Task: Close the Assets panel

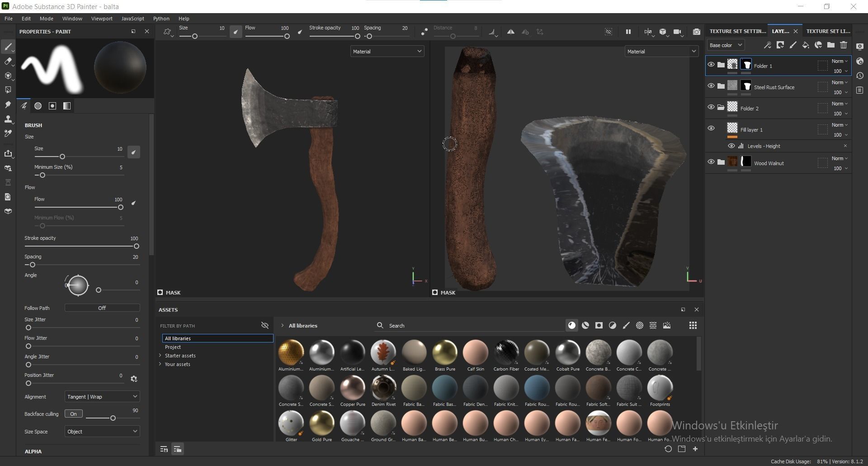Action: [x=696, y=309]
